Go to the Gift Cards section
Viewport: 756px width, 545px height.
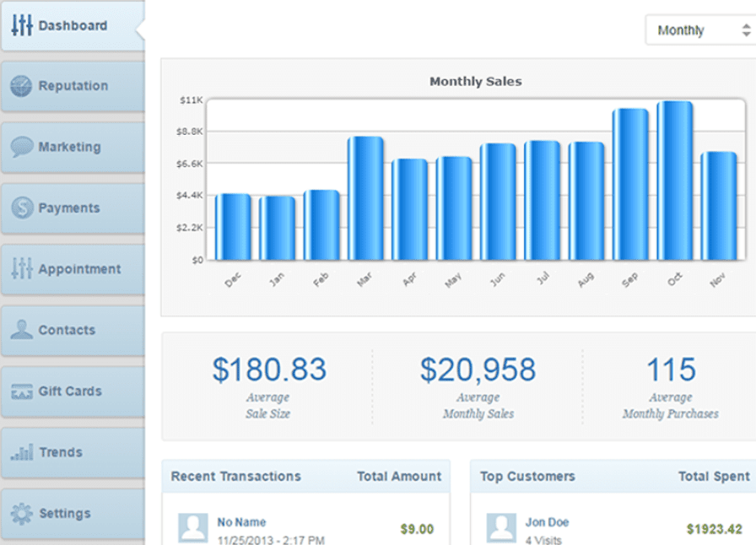pos(70,391)
